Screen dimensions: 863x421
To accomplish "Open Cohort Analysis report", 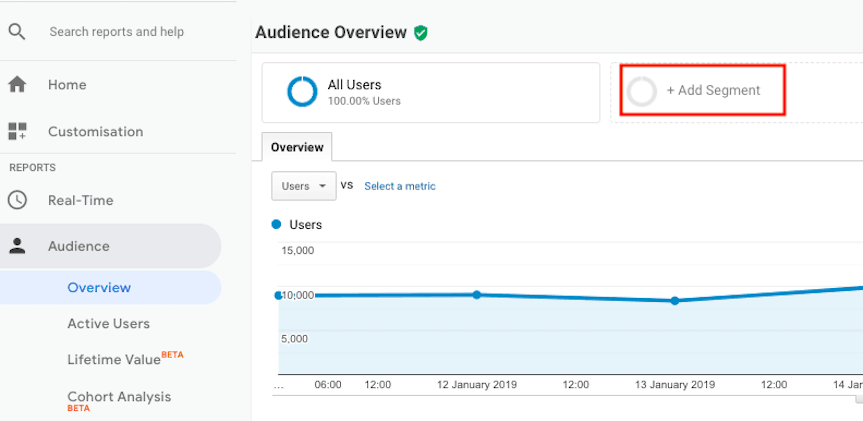I will pos(119,397).
